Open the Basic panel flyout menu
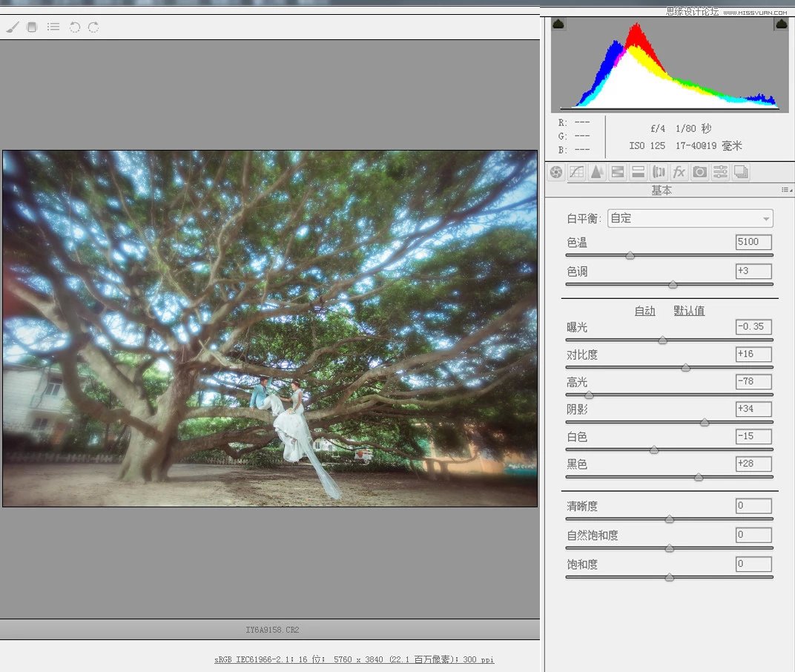 [786, 190]
